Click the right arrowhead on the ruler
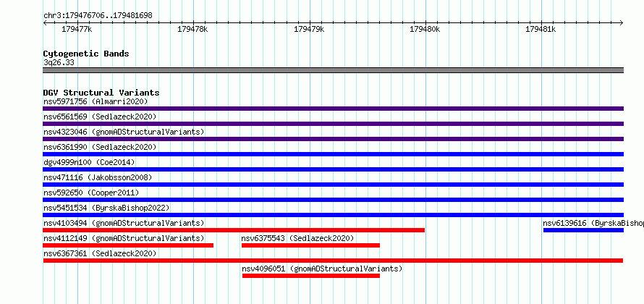644x304 pixels. click(622, 22)
